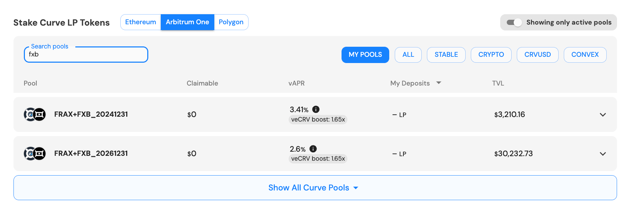644x223 pixels.
Task: Select the Arbitrum One network tab
Action: click(x=187, y=22)
